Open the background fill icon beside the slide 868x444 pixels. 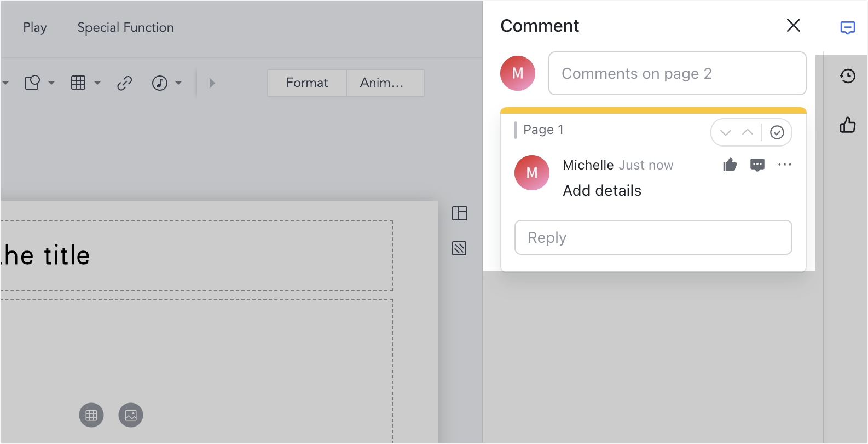point(460,249)
